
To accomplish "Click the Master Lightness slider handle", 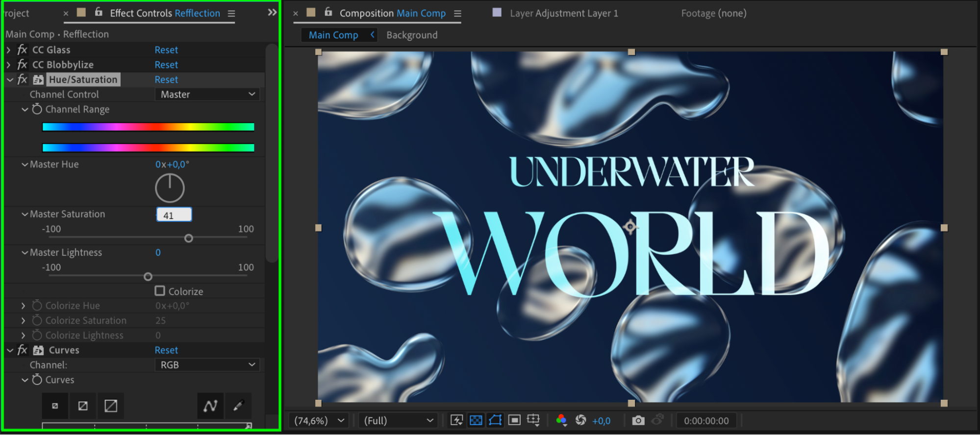I will [x=148, y=277].
